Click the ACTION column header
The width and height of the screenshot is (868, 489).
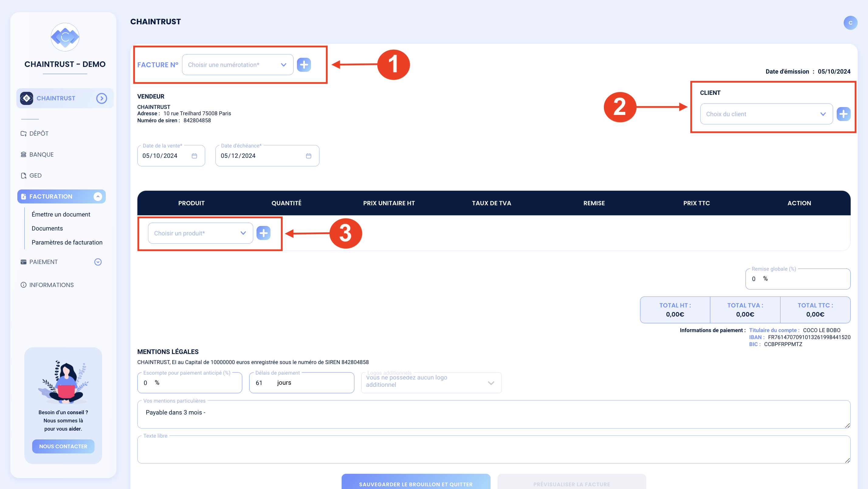799,203
